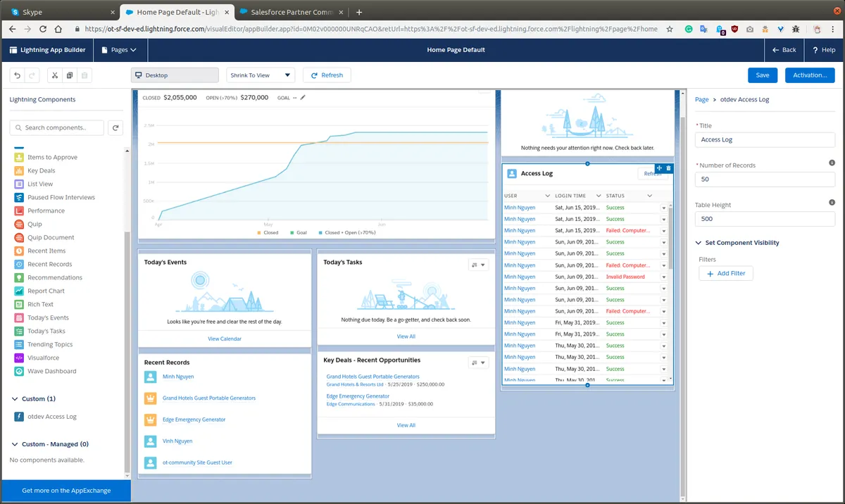Bookmark this page with the star icon

pyautogui.click(x=670, y=29)
